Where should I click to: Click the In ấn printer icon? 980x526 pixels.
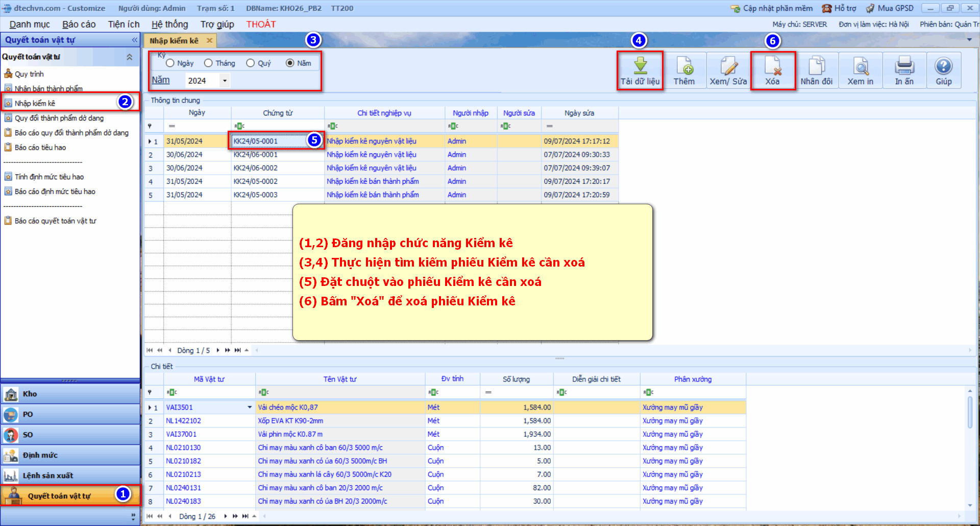[904, 66]
